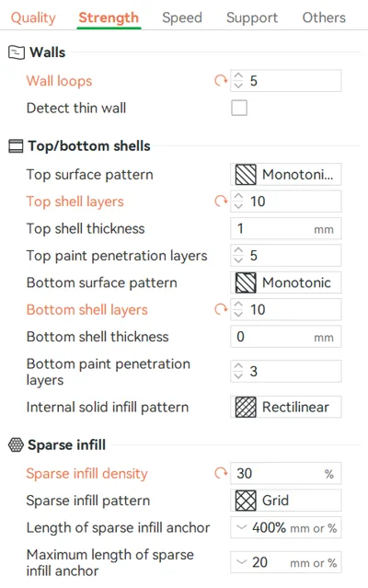Reset Sparse infill density value
368x588 pixels.
pyautogui.click(x=221, y=473)
